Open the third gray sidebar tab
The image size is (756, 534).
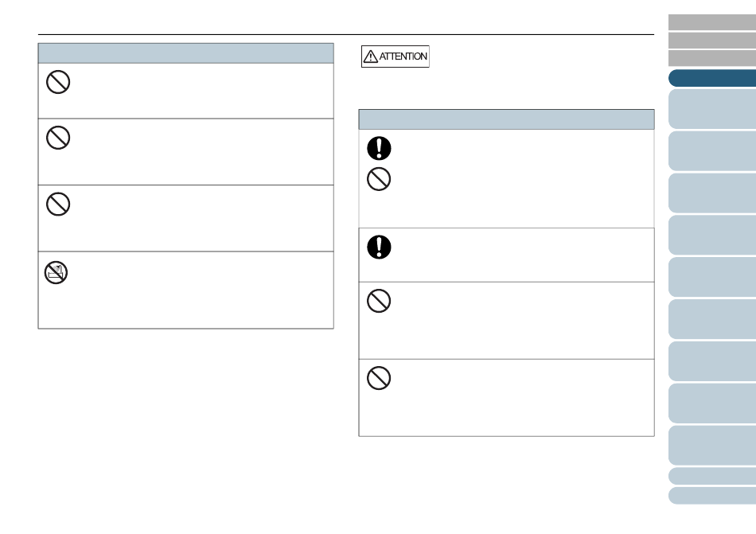tap(712, 58)
